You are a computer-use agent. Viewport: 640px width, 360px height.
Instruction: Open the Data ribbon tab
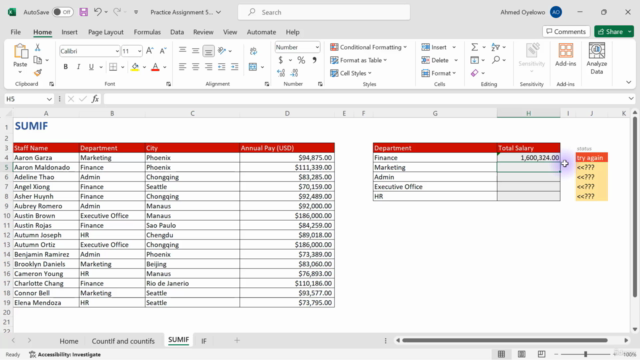pos(177,32)
